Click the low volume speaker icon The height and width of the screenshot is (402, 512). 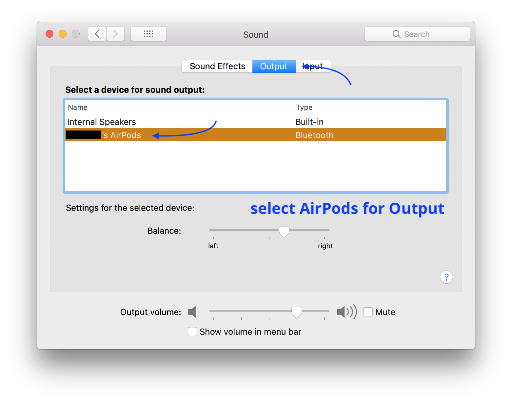(x=192, y=312)
